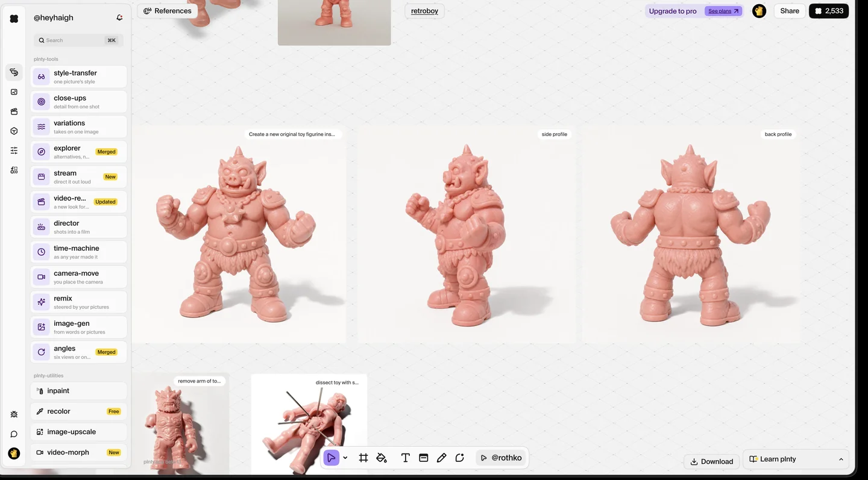Run the @rothko agent button
Image resolution: width=868 pixels, height=480 pixels.
pos(502,458)
